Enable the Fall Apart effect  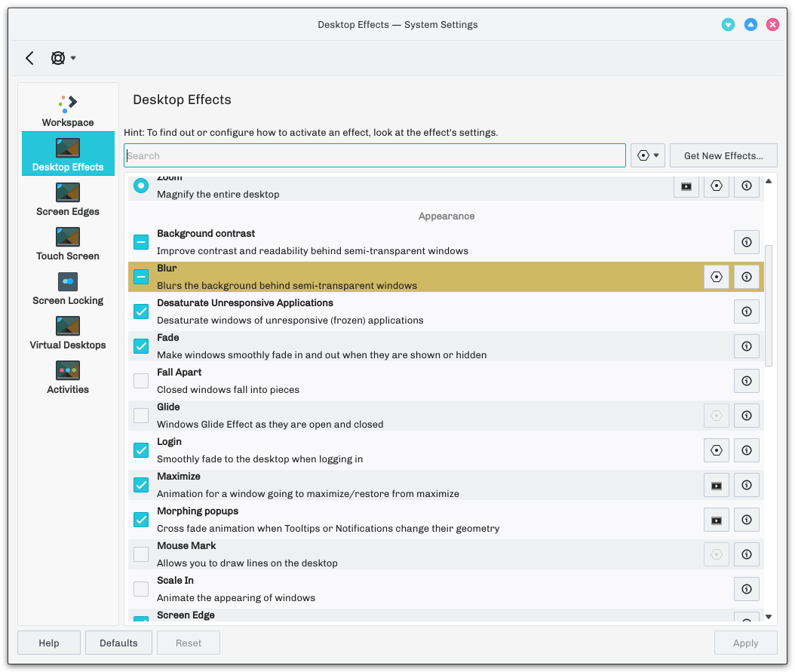click(141, 381)
